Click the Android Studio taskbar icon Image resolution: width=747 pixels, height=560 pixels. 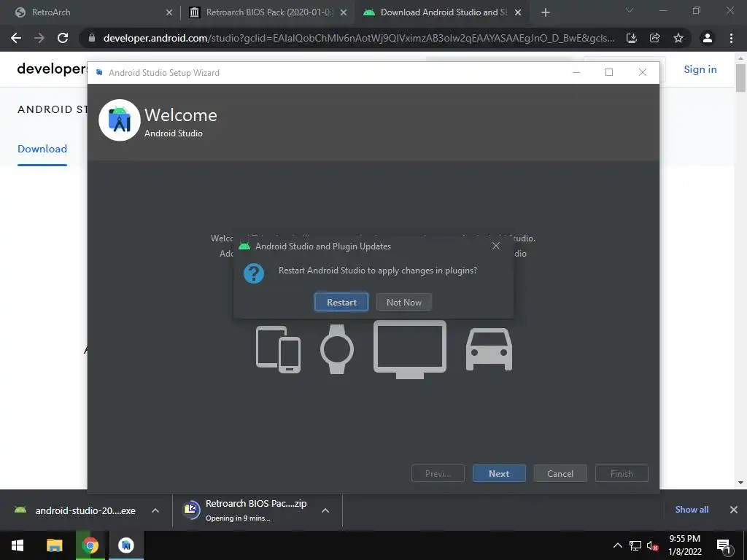tap(126, 545)
